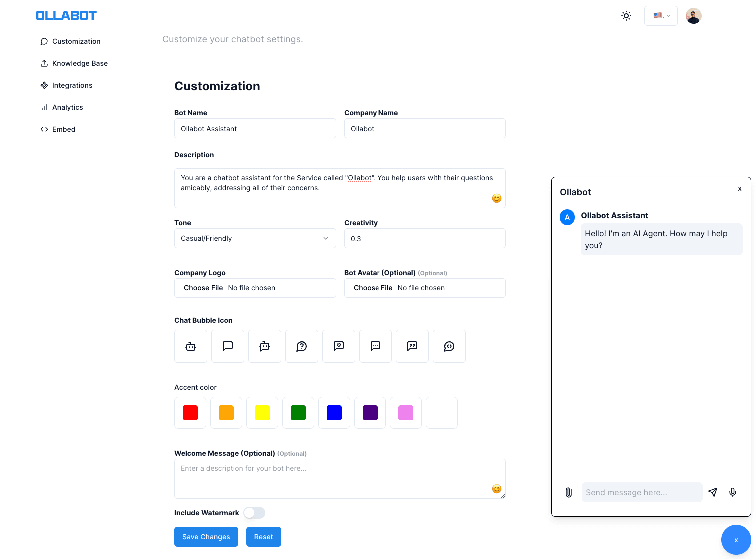This screenshot has width=756, height=559.
Task: Click the blue floating chat launcher button
Action: pos(736,540)
